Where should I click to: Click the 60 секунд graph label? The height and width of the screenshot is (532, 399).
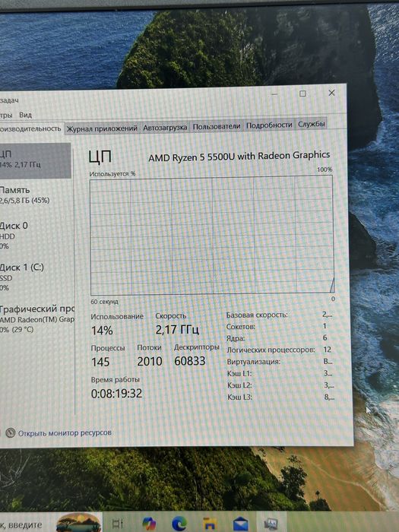105,301
